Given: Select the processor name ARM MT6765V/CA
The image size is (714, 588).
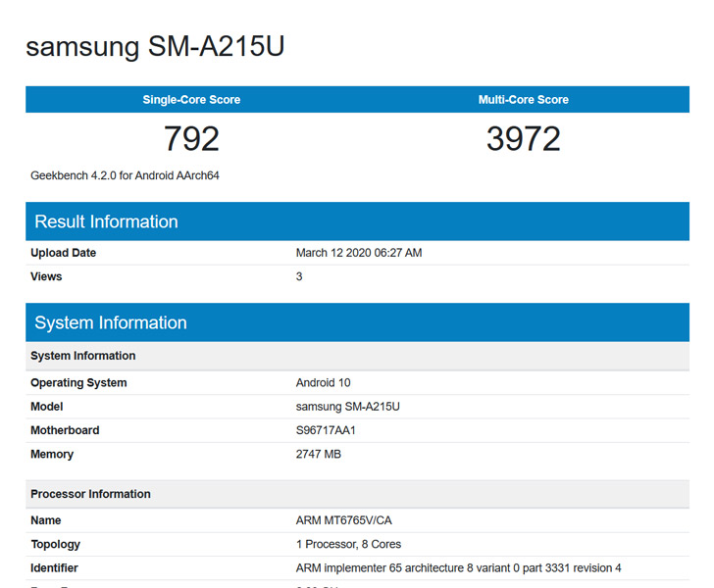Looking at the screenshot, I should pyautogui.click(x=344, y=520).
